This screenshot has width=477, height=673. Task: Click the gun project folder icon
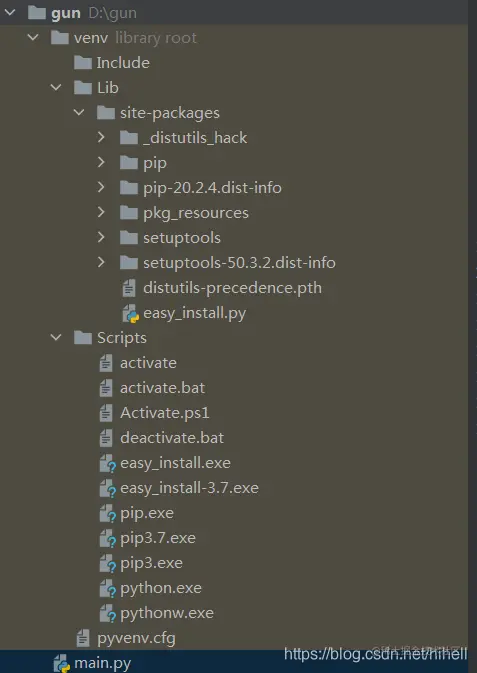pyautogui.click(x=36, y=13)
